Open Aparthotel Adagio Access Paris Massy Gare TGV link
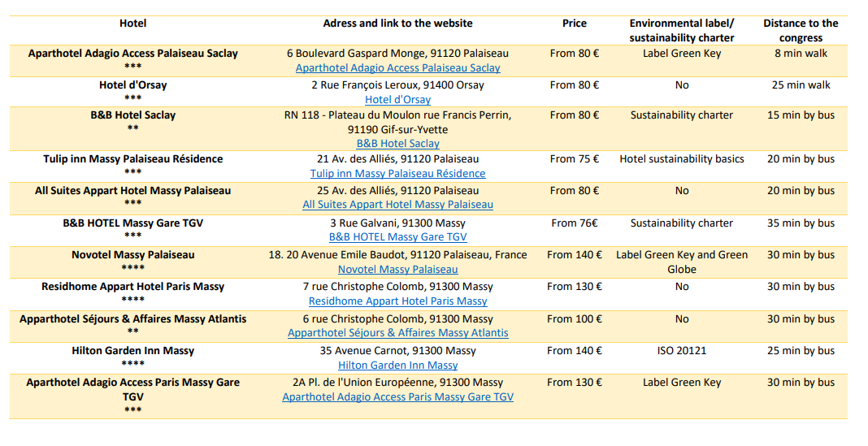 [x=397, y=397]
